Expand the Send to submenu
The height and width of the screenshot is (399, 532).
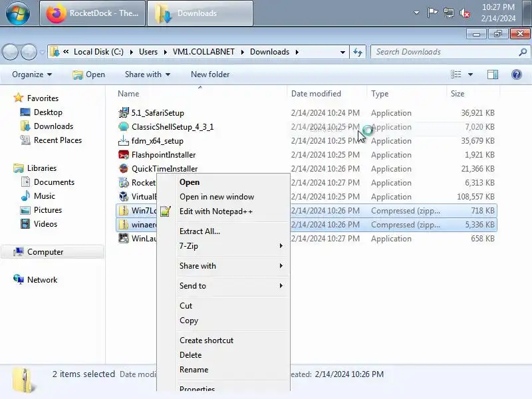(223, 286)
